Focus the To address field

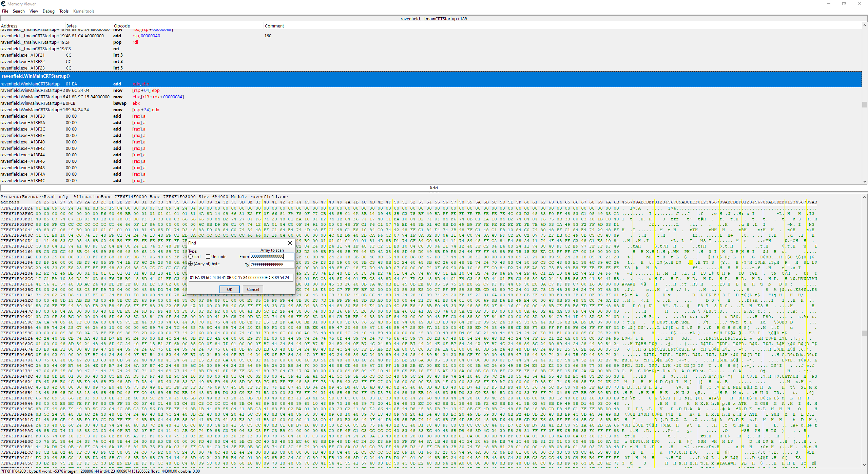click(x=272, y=265)
